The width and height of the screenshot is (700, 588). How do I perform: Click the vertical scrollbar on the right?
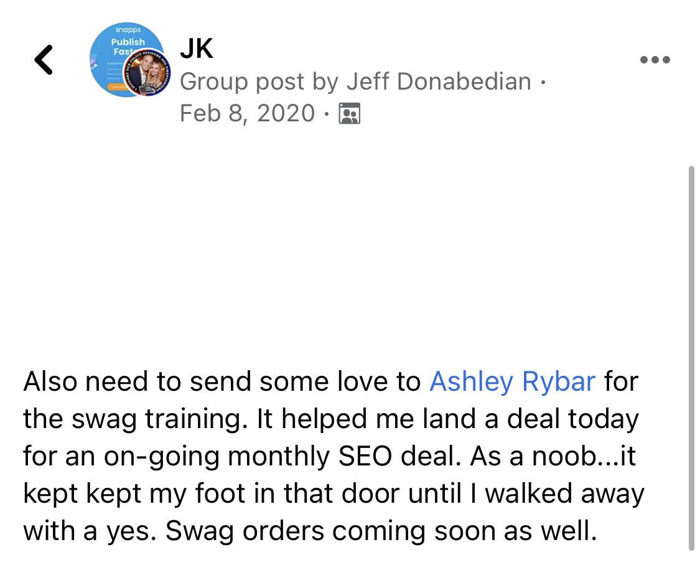click(692, 358)
